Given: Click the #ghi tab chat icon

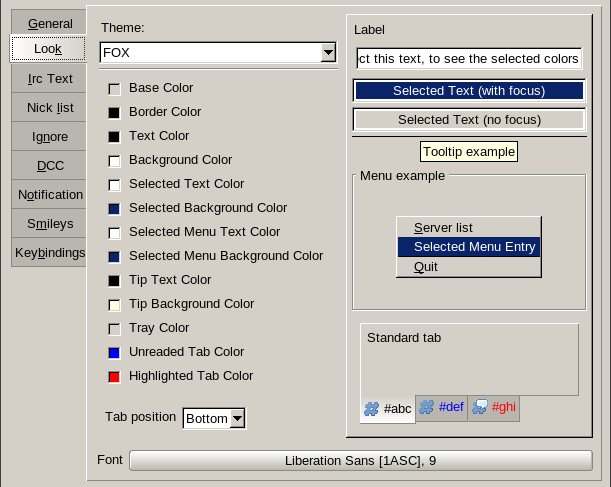Looking at the screenshot, I should coord(480,407).
